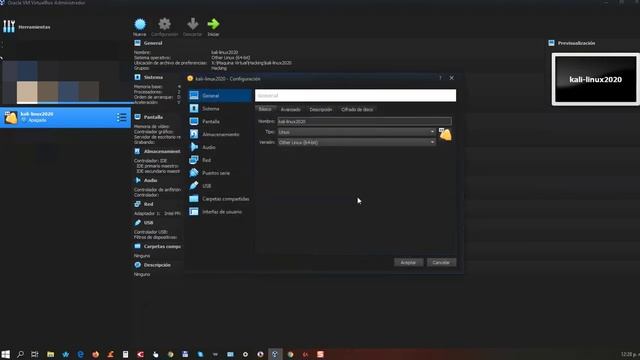The width and height of the screenshot is (640, 360).
Task: Click Descripción section header in main window details
Action: point(153,265)
